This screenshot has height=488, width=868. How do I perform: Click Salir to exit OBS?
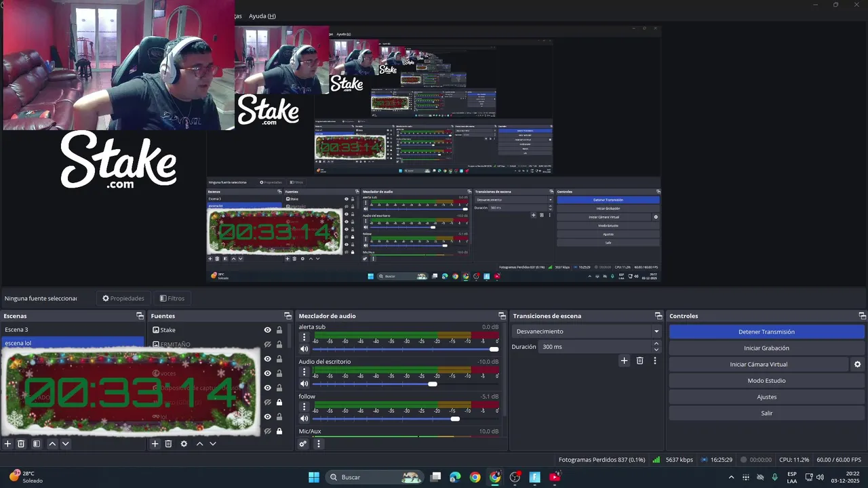tap(766, 413)
